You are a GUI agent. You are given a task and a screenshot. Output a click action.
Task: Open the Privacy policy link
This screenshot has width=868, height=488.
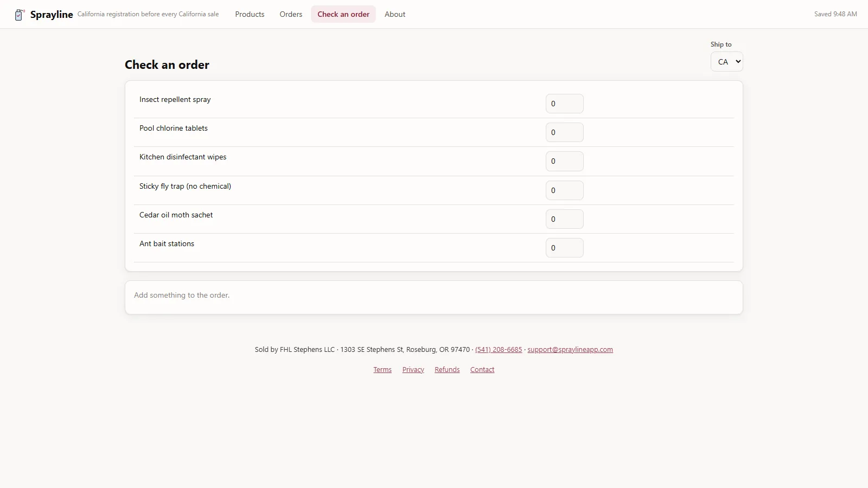pos(413,370)
